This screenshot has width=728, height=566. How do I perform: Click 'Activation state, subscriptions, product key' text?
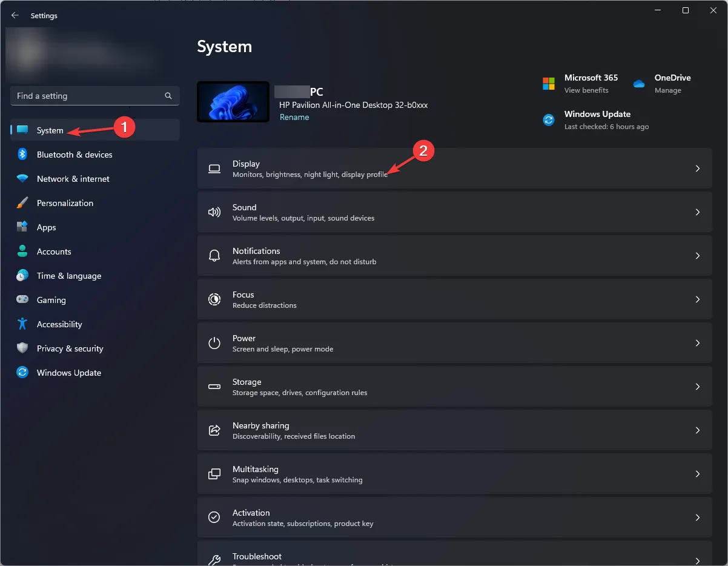click(303, 524)
